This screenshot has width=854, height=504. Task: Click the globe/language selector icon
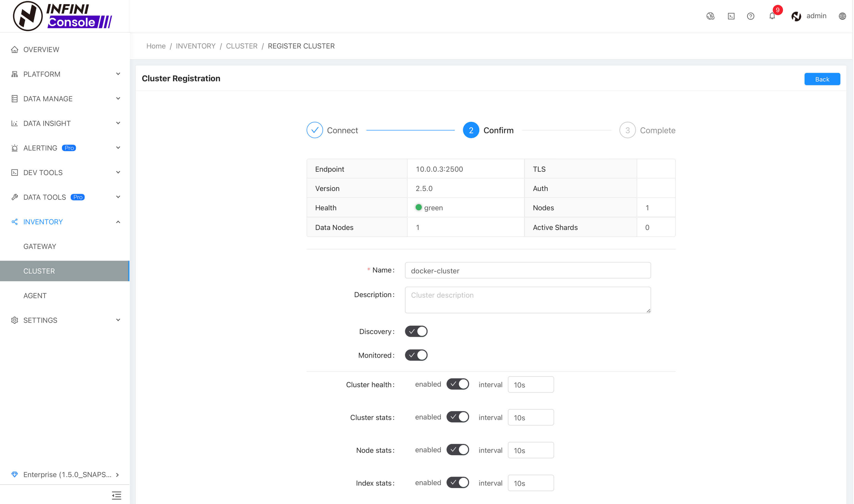(x=843, y=16)
